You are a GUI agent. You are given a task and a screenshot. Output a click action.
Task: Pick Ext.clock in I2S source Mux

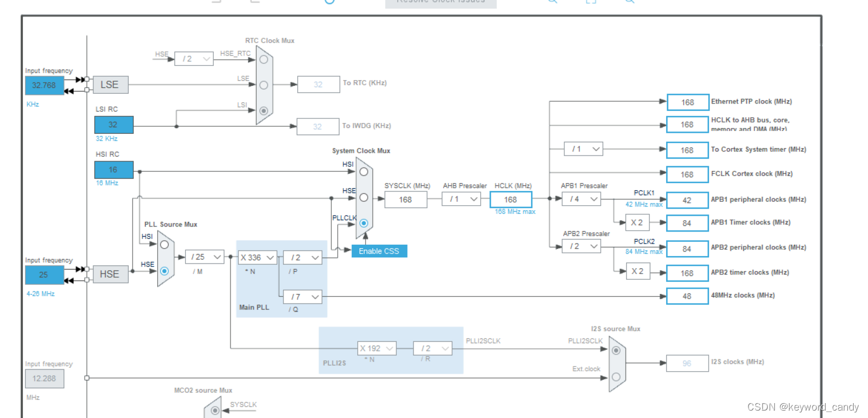click(x=616, y=376)
